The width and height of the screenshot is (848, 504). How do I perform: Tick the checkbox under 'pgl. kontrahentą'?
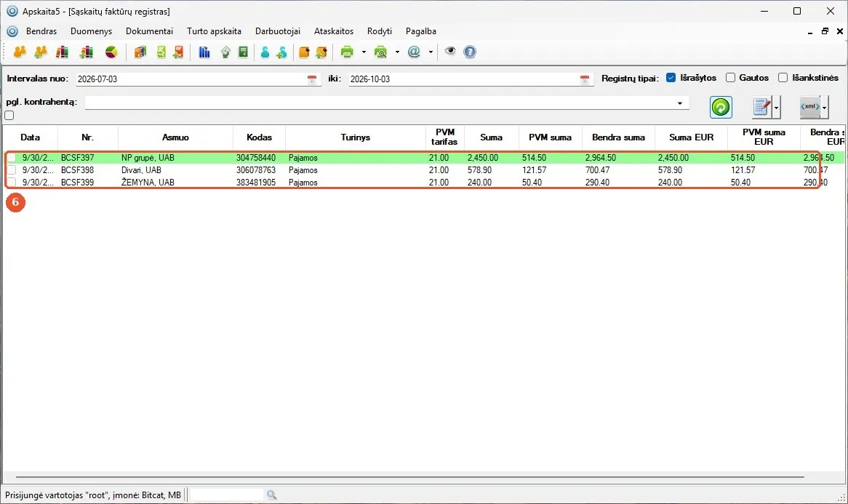coord(9,115)
